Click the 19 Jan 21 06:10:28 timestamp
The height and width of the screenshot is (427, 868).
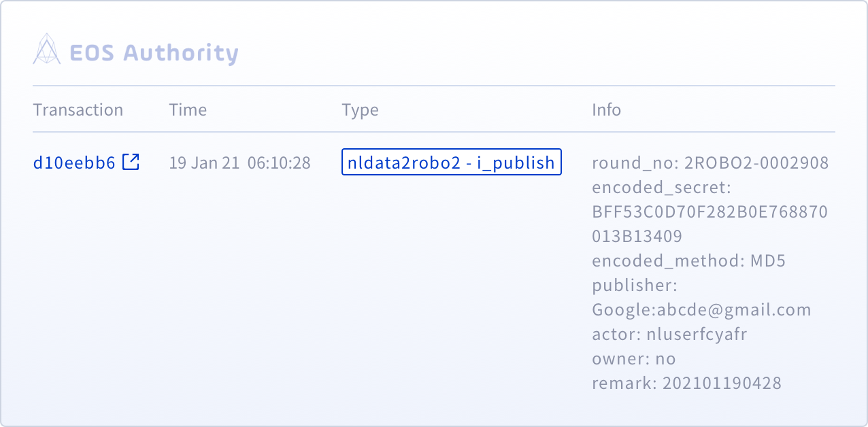(x=239, y=163)
